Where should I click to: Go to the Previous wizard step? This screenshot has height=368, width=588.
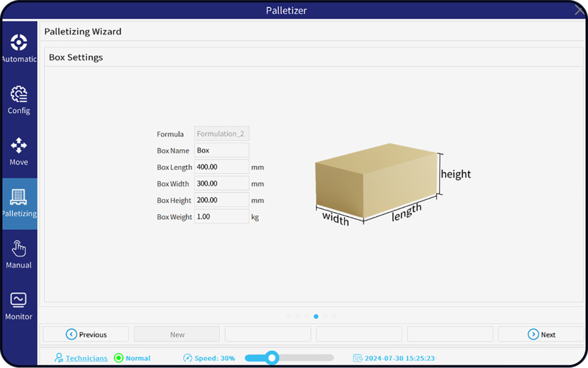coord(86,335)
